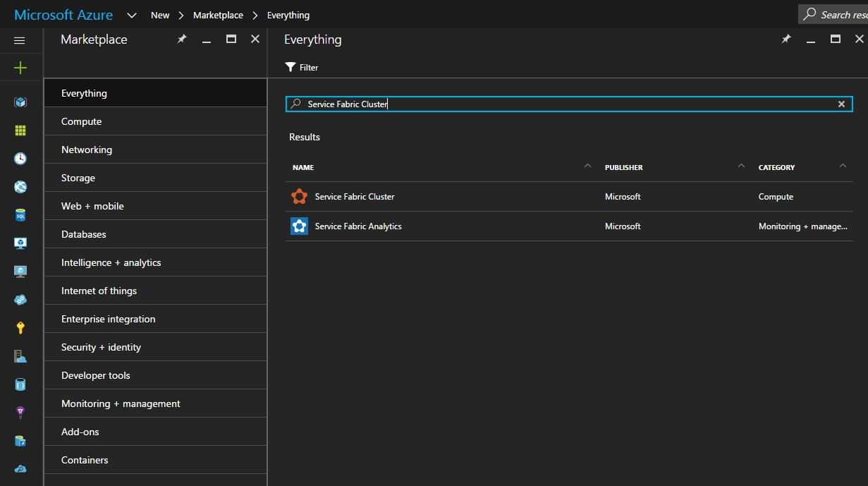Pin the Marketplace blade
The height and width of the screenshot is (486, 868).
(x=182, y=40)
